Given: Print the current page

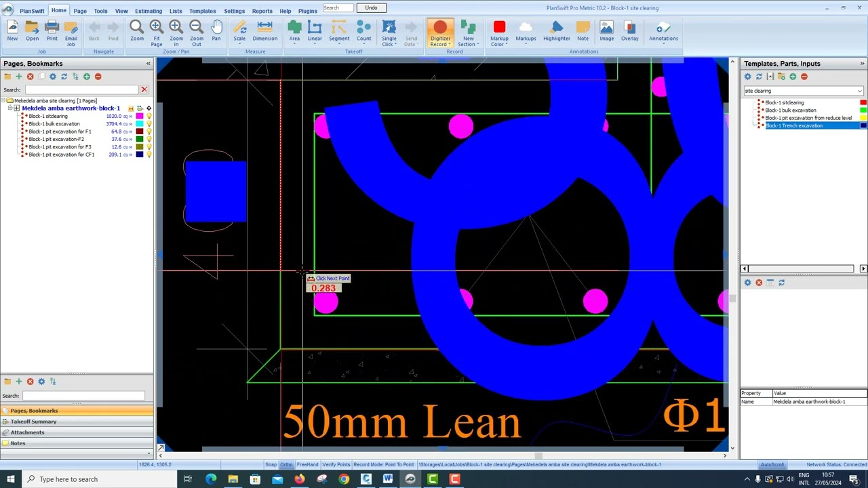Looking at the screenshot, I should (52, 30).
